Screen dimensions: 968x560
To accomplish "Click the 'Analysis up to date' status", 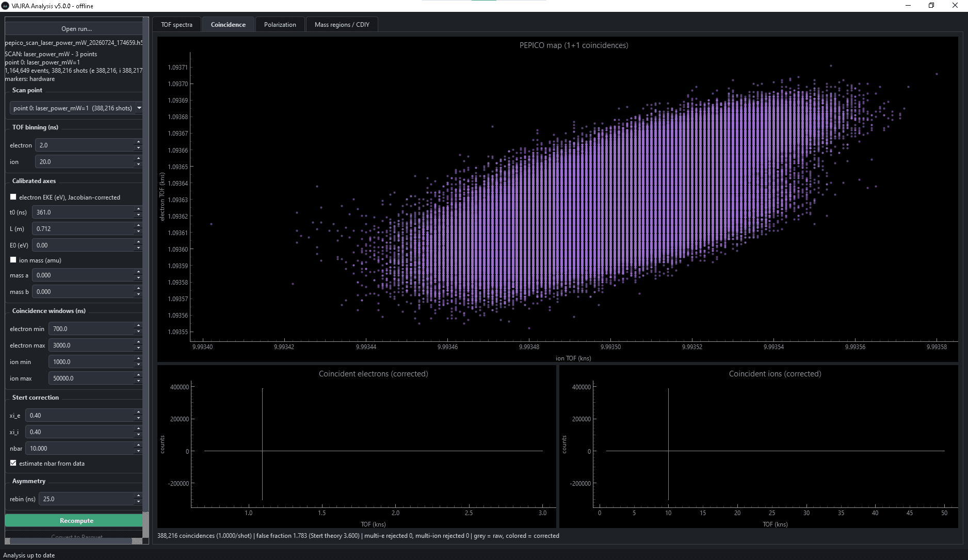I will [29, 555].
